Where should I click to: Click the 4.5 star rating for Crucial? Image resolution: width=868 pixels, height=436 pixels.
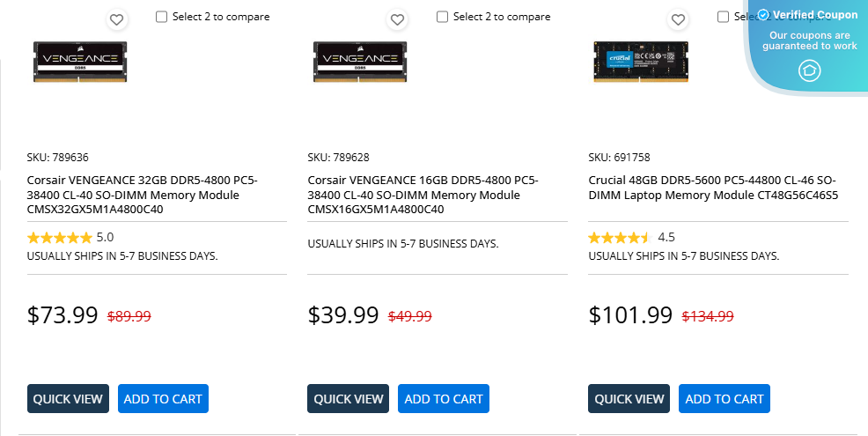pyautogui.click(x=620, y=237)
